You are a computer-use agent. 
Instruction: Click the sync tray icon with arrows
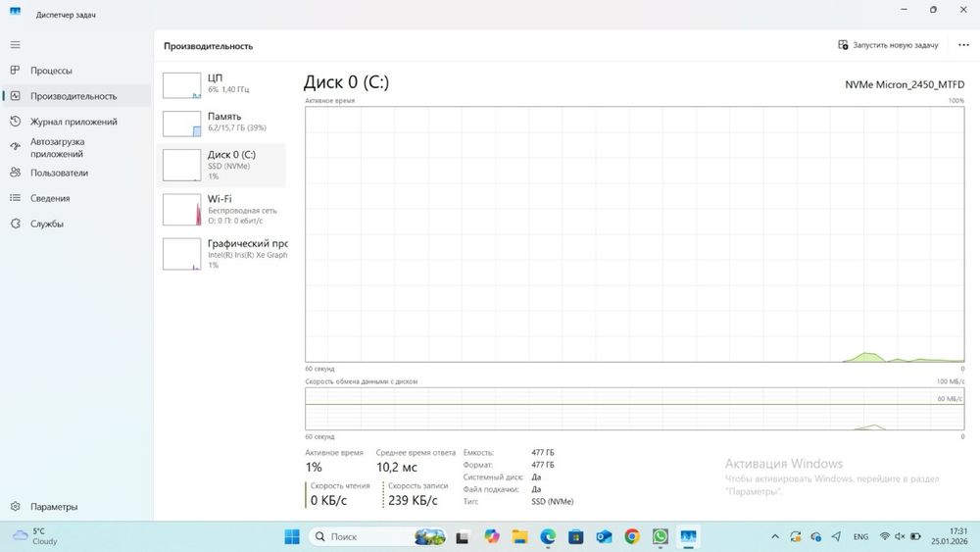coord(796,536)
